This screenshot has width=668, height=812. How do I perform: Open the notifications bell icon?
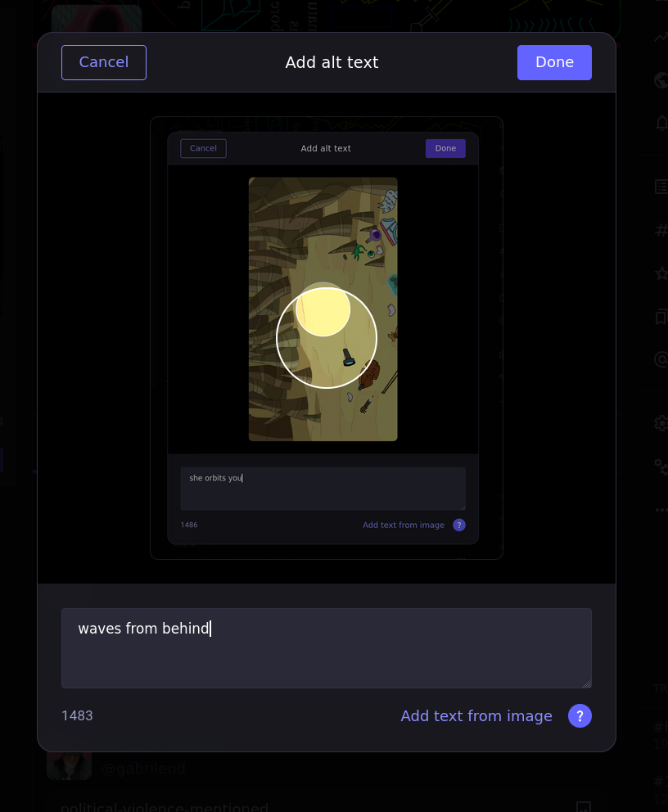coord(661,123)
